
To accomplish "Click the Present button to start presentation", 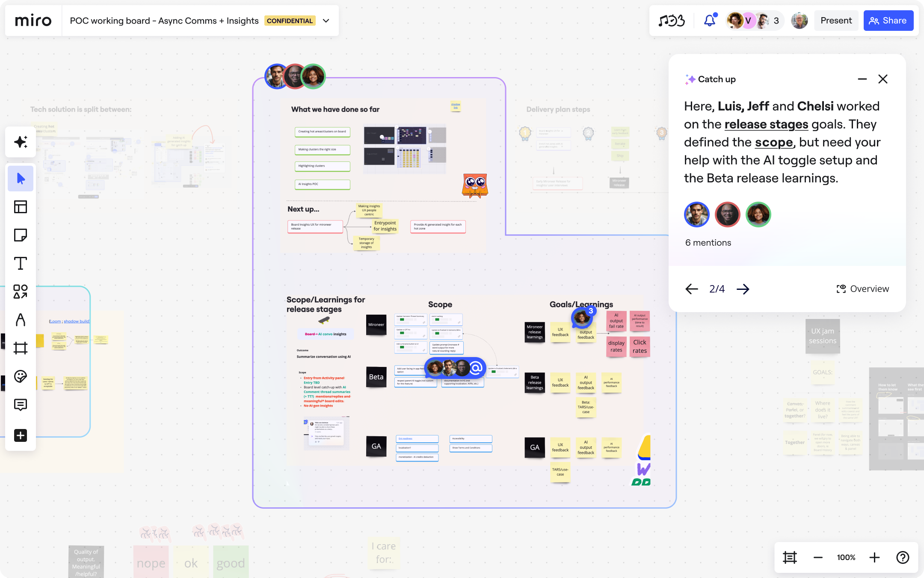I will [836, 20].
